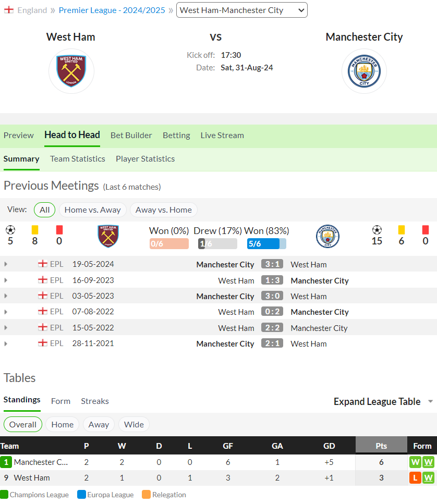Viewport: 437px width, 504px height.
Task: Click Manchester City yellow card icon
Action: coord(402,230)
